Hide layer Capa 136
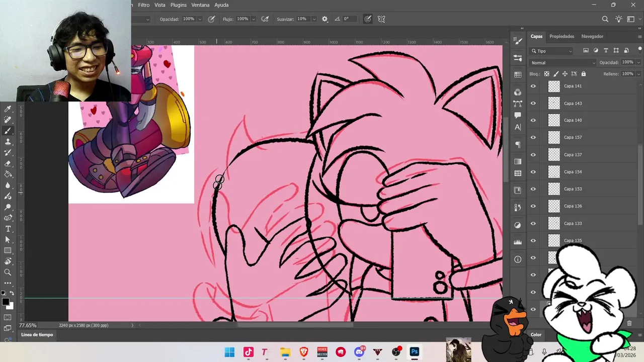 tap(533, 206)
